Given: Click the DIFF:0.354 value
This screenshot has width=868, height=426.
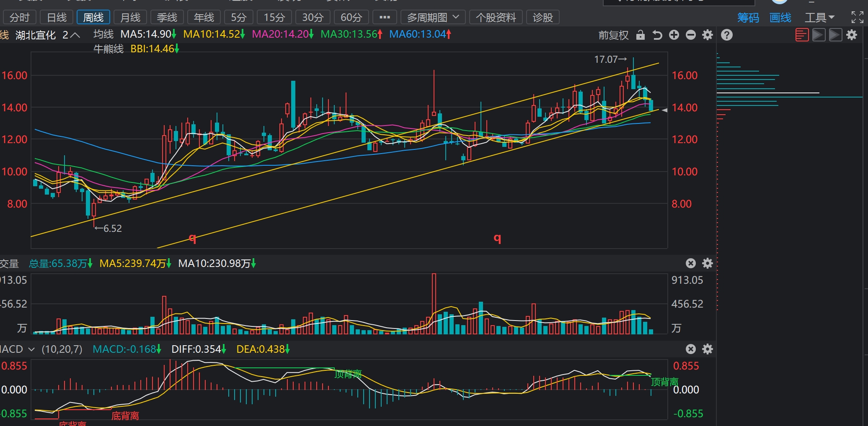Looking at the screenshot, I should [x=199, y=349].
